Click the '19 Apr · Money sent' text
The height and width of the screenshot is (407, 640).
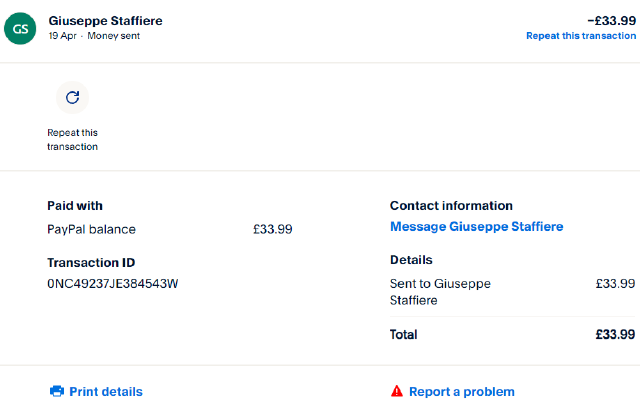coord(94,36)
